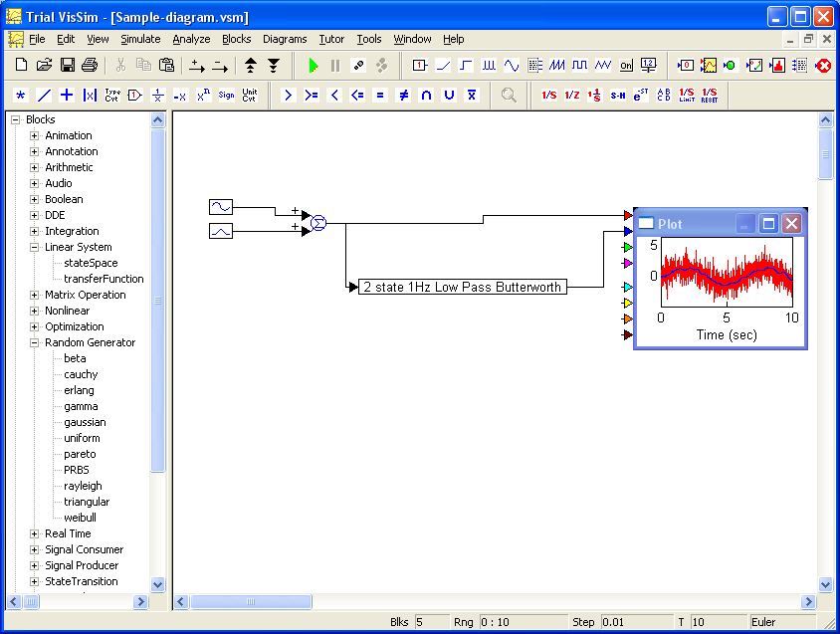Insert the not-equal comparison block
This screenshot has height=634, width=840.
point(403,96)
